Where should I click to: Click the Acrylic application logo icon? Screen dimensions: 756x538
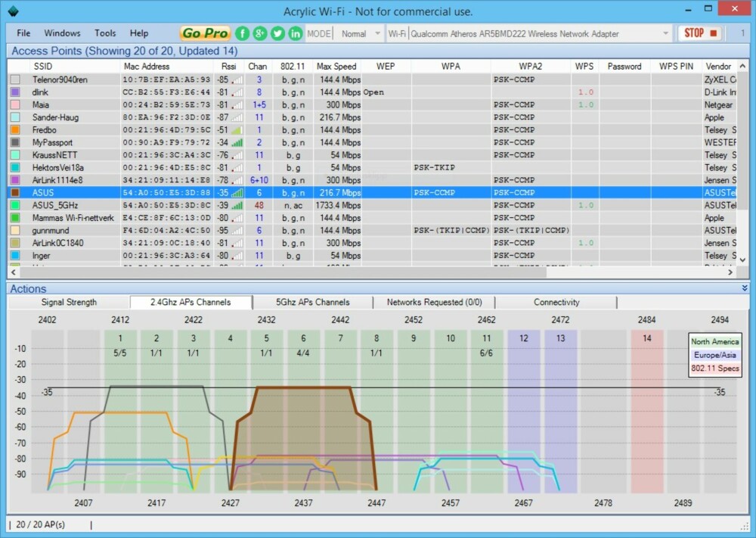(13, 11)
